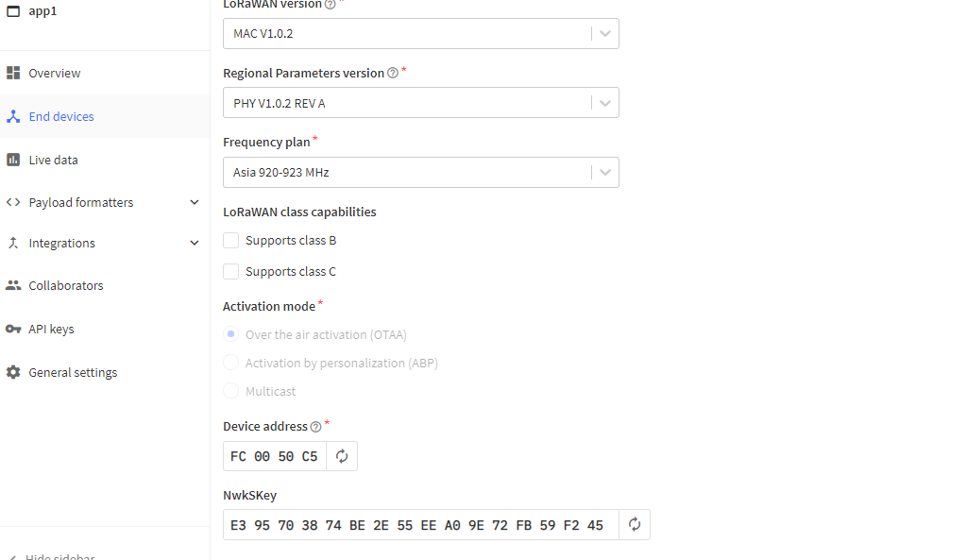Open the Regional Parameters version dropdown
This screenshot has width=967, height=560.
click(x=604, y=103)
